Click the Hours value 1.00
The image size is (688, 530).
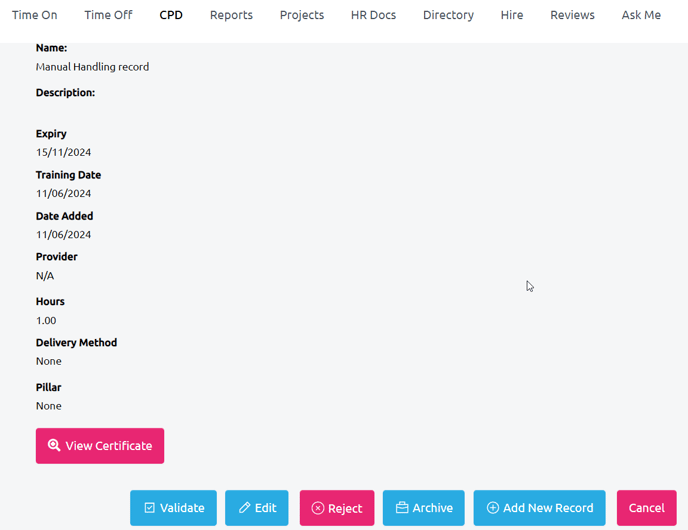coord(46,321)
